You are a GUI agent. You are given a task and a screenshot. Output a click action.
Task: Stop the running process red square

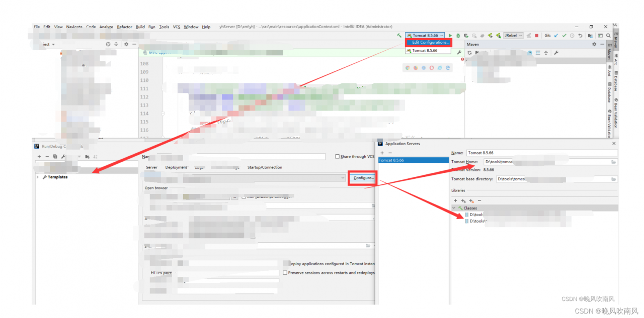tap(536, 36)
